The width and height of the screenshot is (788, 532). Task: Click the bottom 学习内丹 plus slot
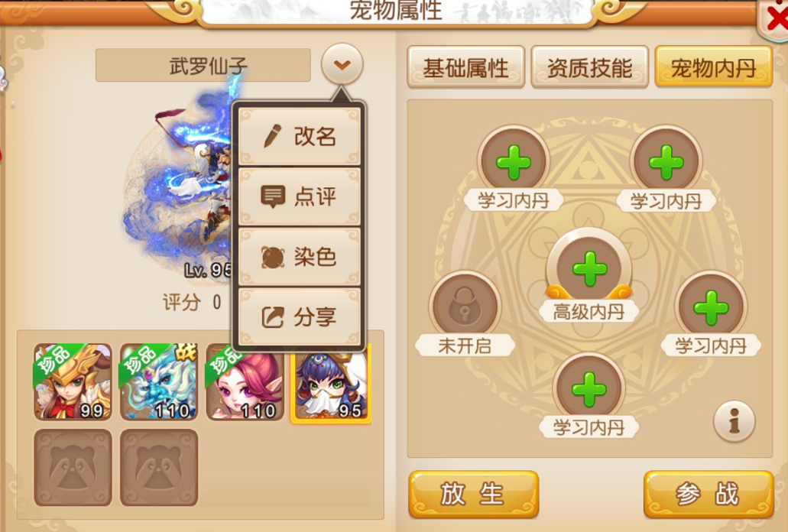click(x=589, y=388)
